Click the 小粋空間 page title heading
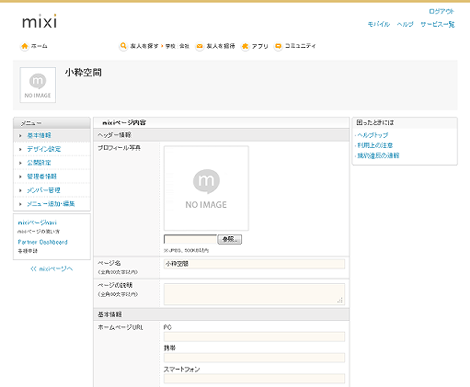 pos(83,72)
